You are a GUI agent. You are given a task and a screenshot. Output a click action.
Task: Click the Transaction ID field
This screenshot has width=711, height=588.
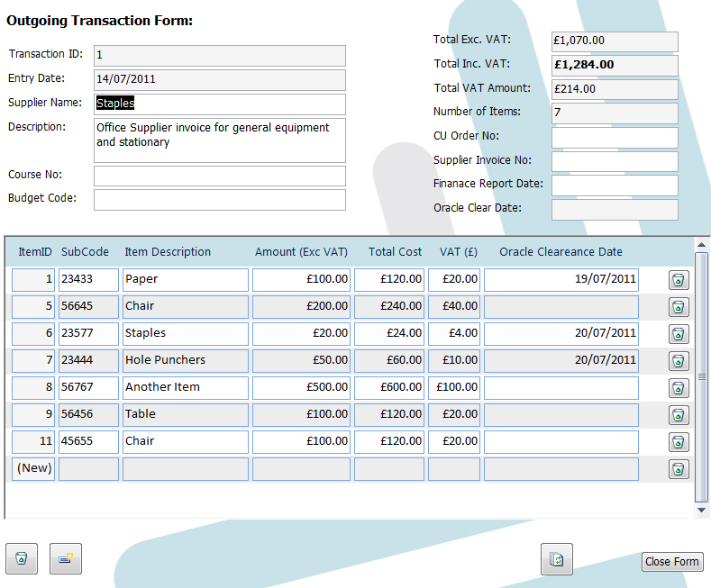pyautogui.click(x=220, y=55)
